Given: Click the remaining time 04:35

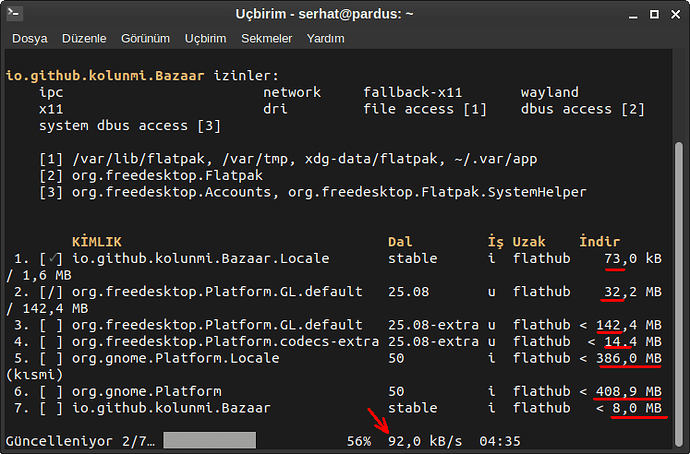Looking at the screenshot, I should [500, 441].
